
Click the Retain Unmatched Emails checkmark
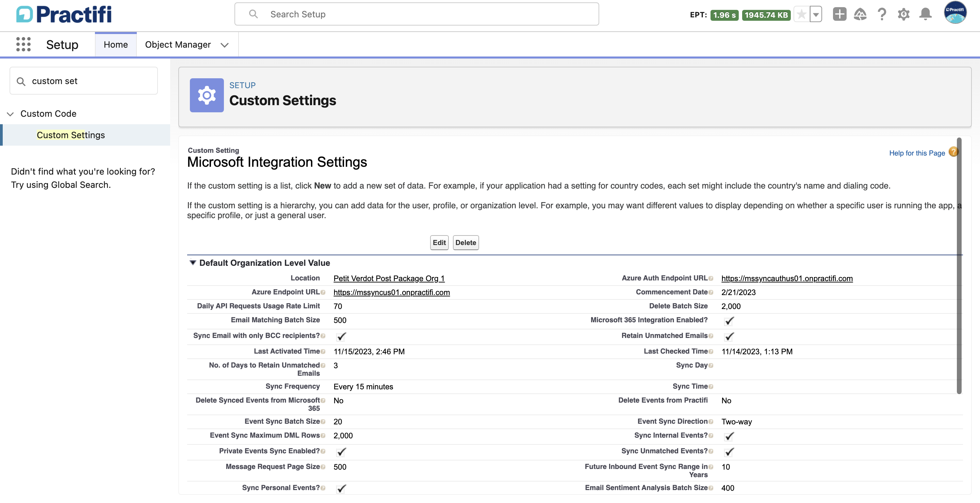coord(729,337)
